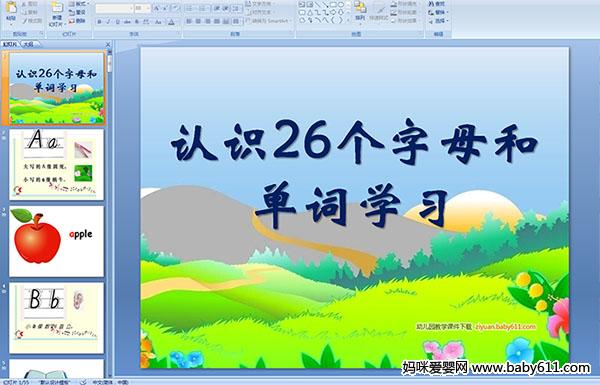This screenshot has width=600, height=385.
Task: Pick the rectangle shape in gallery
Action: [x=334, y=4]
